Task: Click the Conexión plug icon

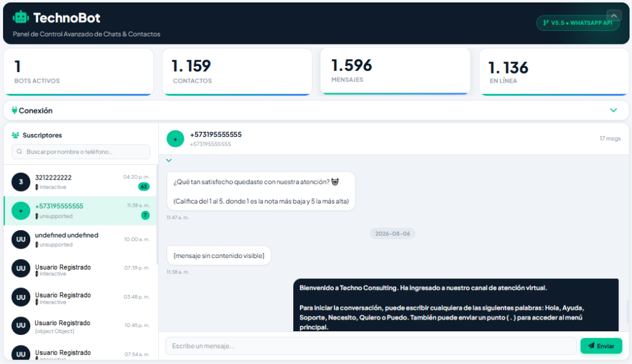Action: click(15, 110)
